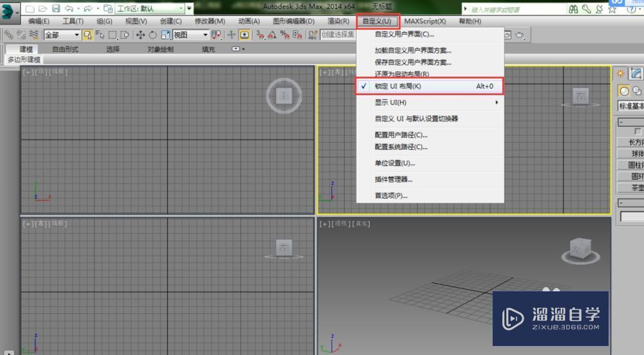The height and width of the screenshot is (355, 644).
Task: Open the 视图 reference coordinate dropdown
Action: 191,35
